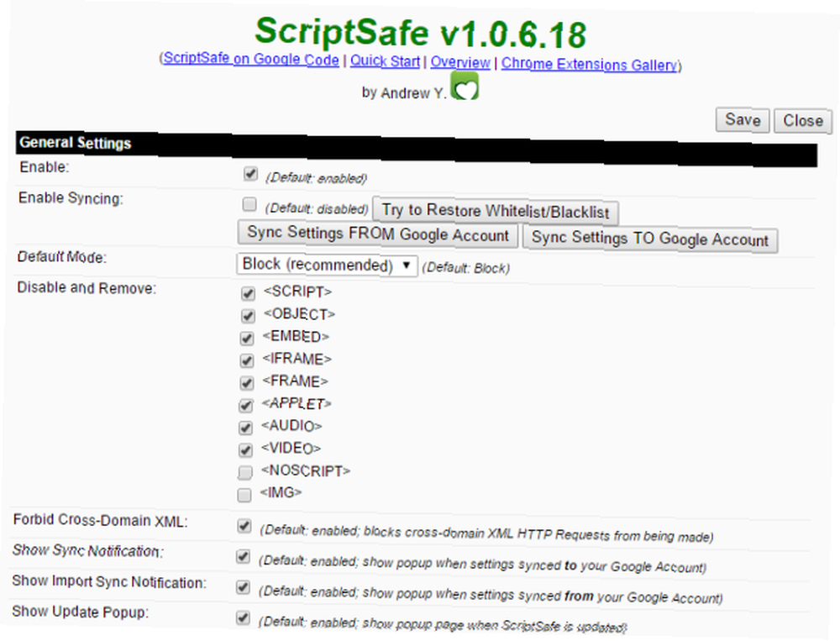
Task: Click the General Settings section header
Action: coord(417,149)
